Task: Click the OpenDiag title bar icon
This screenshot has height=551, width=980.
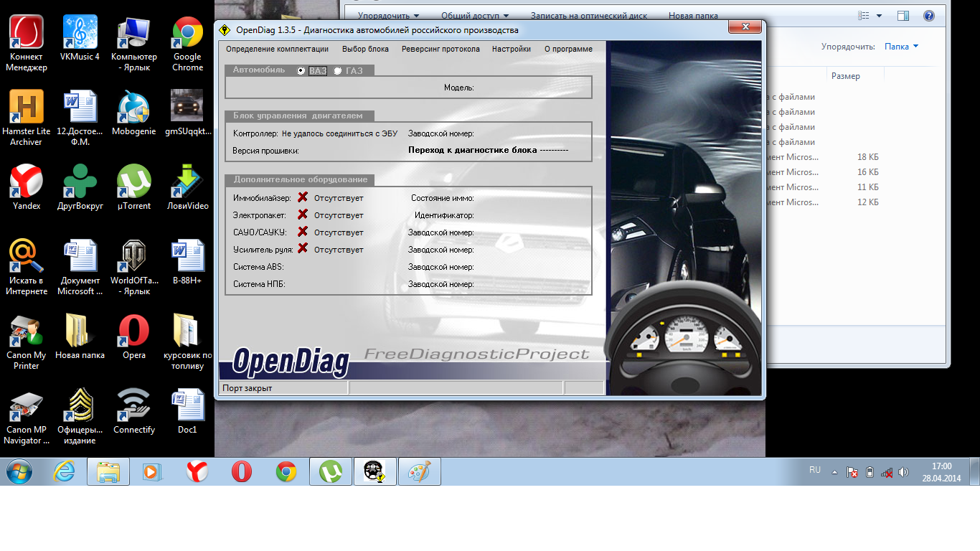Action: pyautogui.click(x=225, y=29)
